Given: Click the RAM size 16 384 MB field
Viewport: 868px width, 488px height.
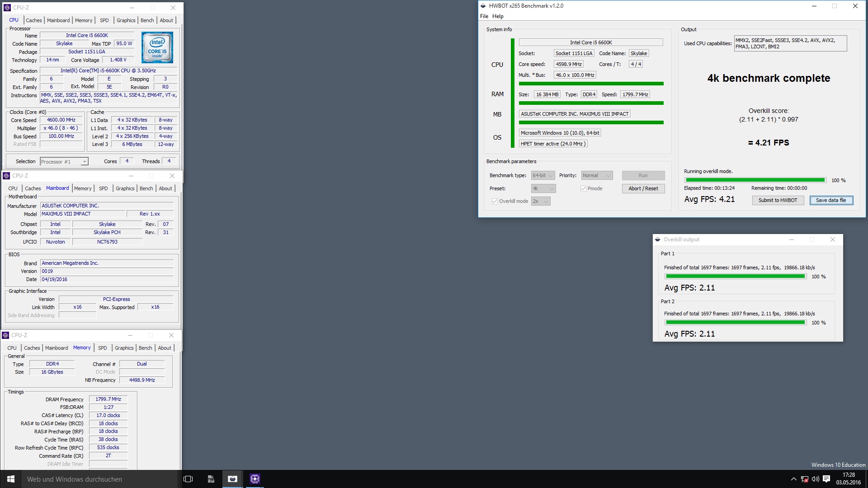Looking at the screenshot, I should point(547,95).
